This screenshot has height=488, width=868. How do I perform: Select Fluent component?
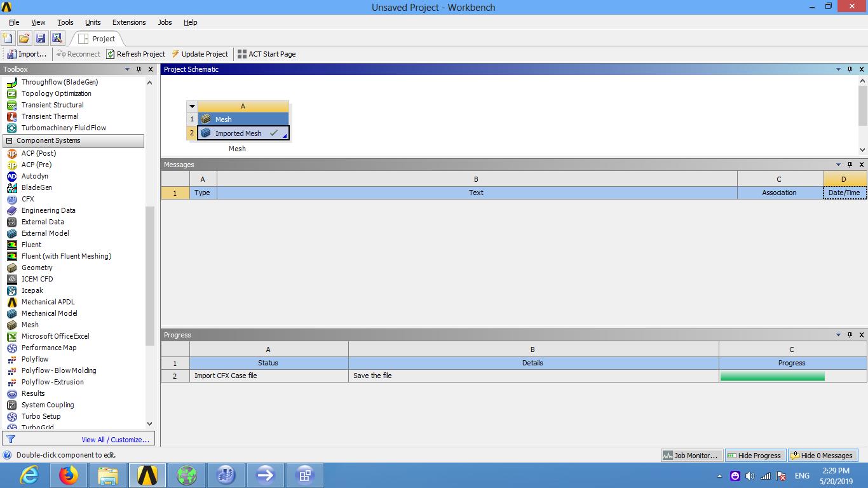(x=31, y=245)
